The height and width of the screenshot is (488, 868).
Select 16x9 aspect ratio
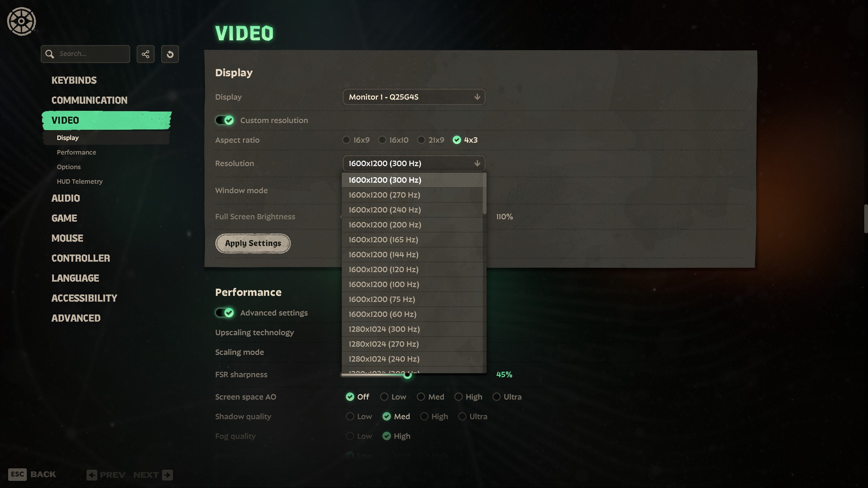point(356,140)
